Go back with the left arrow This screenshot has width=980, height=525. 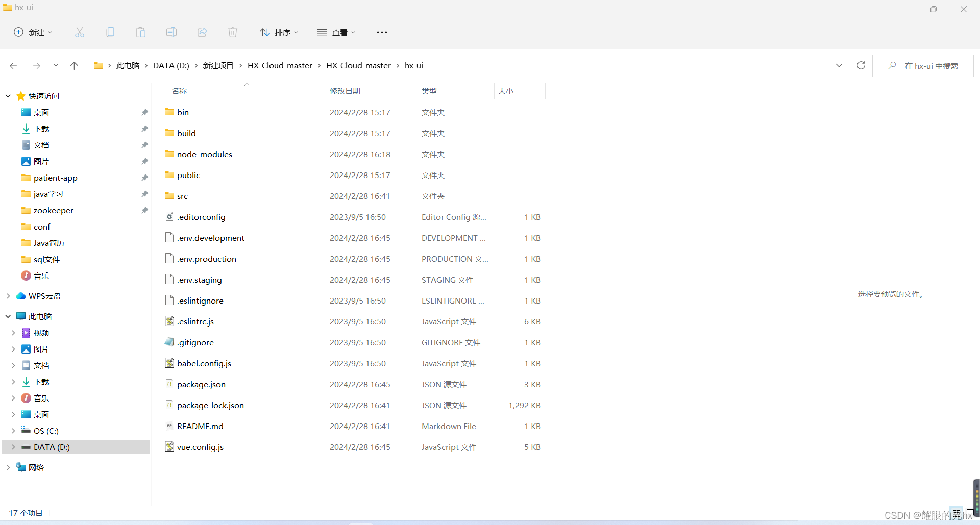coord(13,66)
